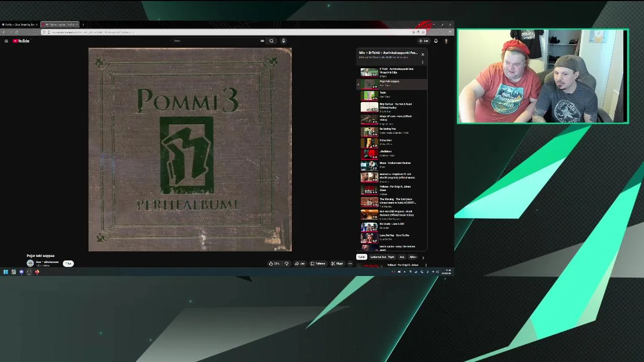This screenshot has width=644, height=362.
Task: Open the YouTube notifications bell
Action: pyautogui.click(x=436, y=41)
